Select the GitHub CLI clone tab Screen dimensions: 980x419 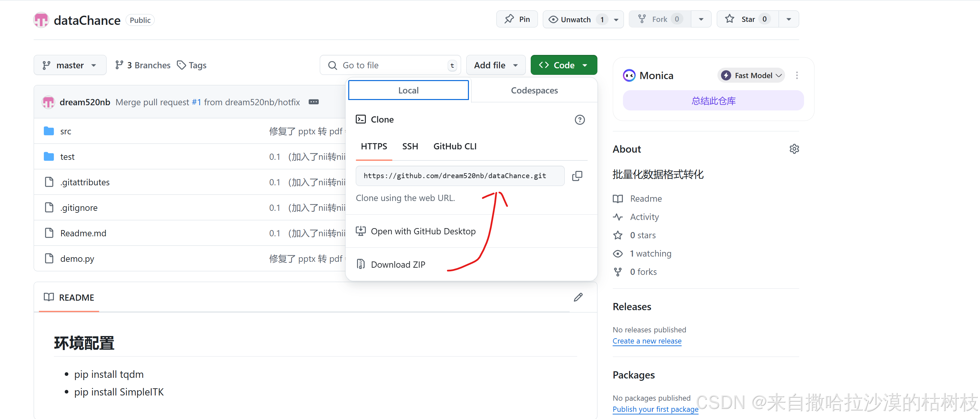point(455,146)
